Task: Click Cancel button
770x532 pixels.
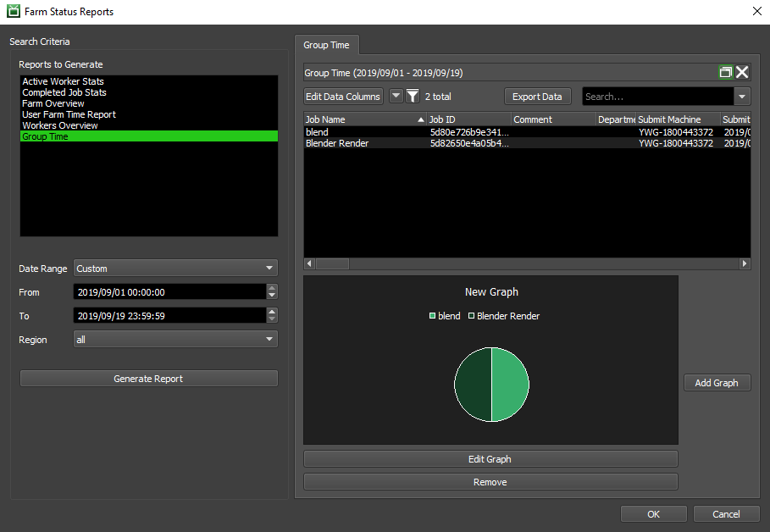Action: coord(726,514)
